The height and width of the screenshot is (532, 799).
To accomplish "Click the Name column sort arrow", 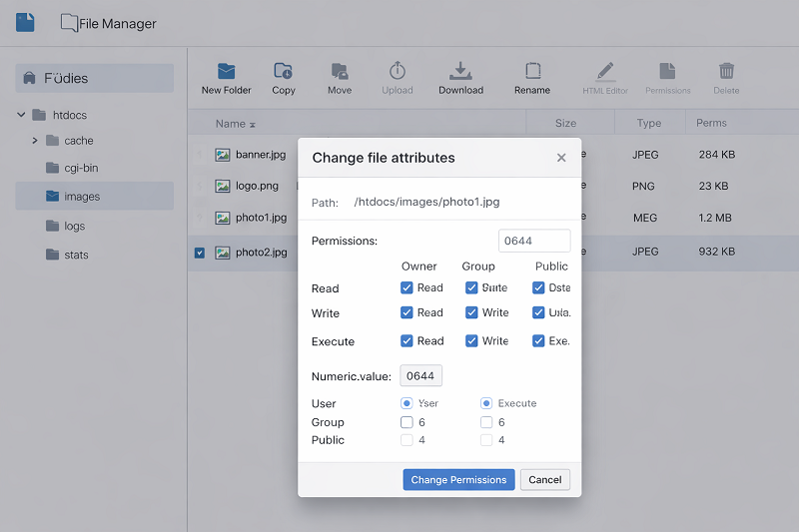I will pyautogui.click(x=253, y=125).
